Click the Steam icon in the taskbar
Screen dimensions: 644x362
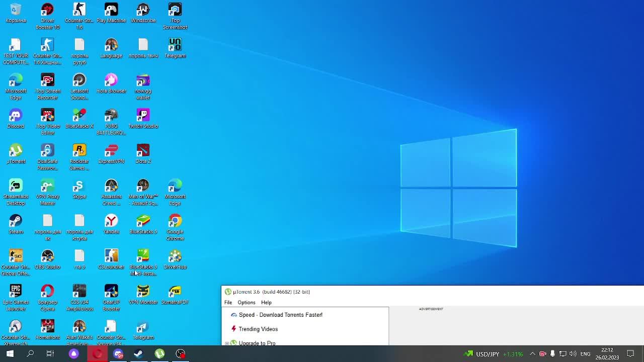coord(138,354)
